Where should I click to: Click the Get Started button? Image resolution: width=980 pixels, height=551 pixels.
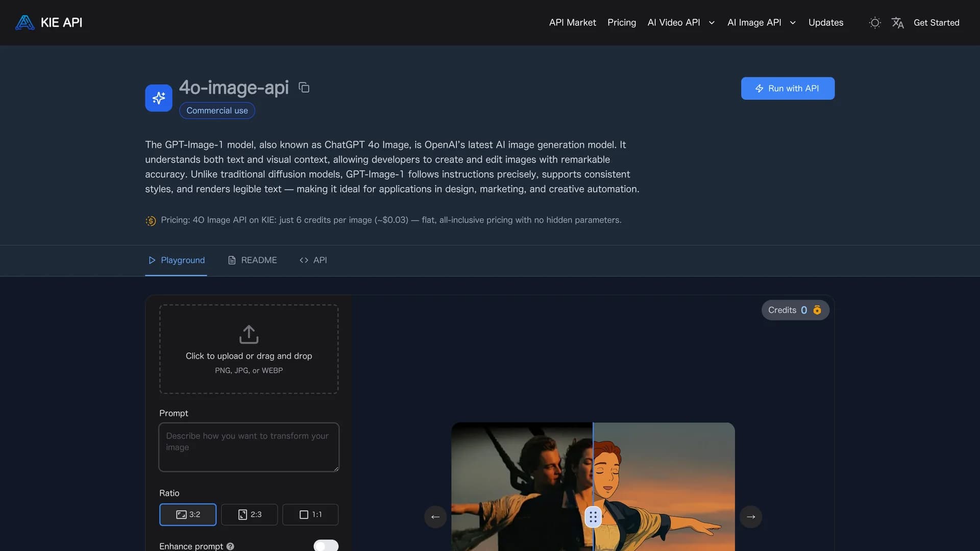936,22
